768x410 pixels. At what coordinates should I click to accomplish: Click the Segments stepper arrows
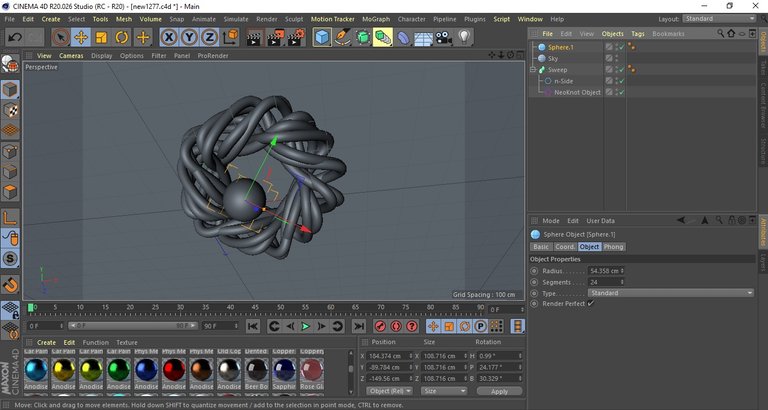point(622,282)
